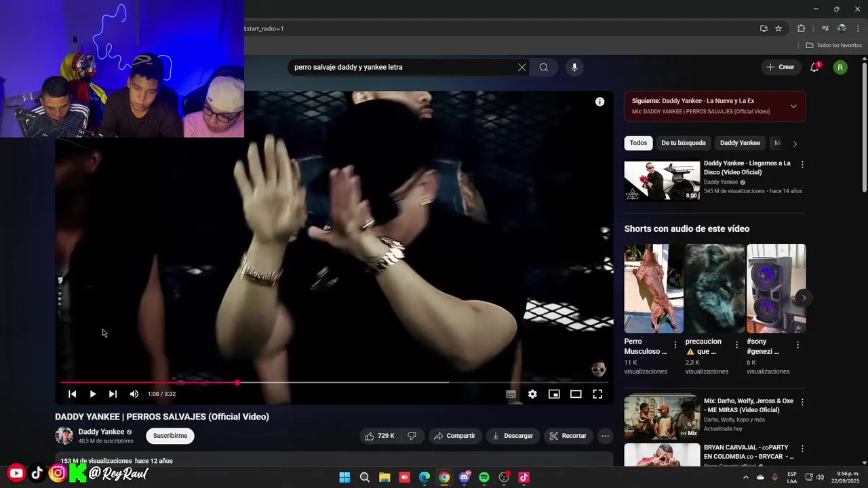Screen dimensions: 868x488
Task: Open Microsoft Edge from the taskbar
Action: point(425,477)
